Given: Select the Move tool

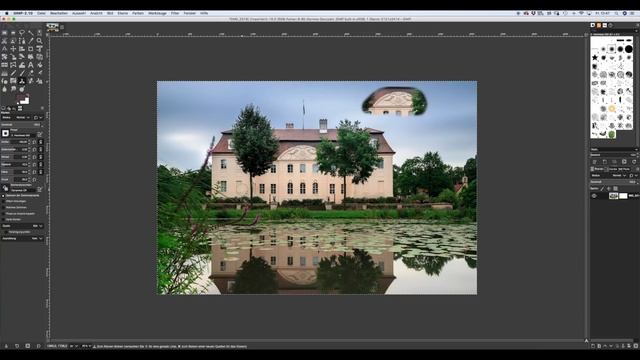Looking at the screenshot, I should [13, 49].
